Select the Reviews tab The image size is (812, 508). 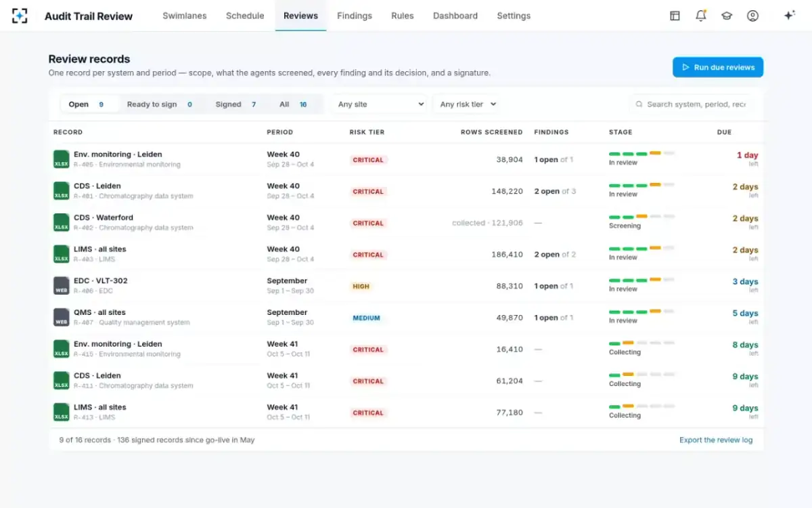tap(300, 16)
